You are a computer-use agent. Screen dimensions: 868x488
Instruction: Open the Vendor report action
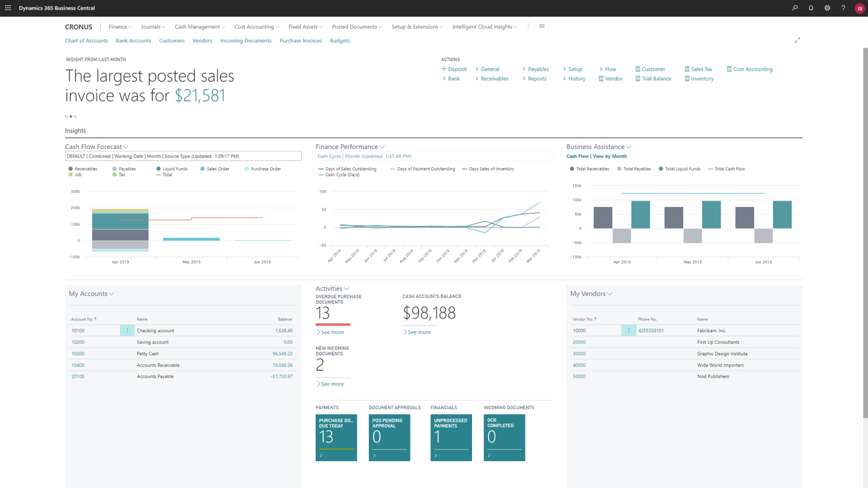(610, 78)
